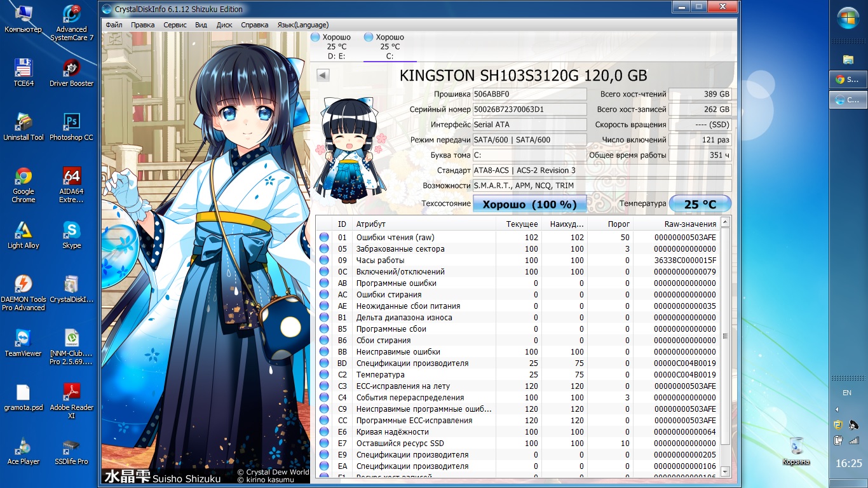This screenshot has height=488, width=868.
Task: Click the Хорошо (100 %) health status button
Action: (x=530, y=204)
